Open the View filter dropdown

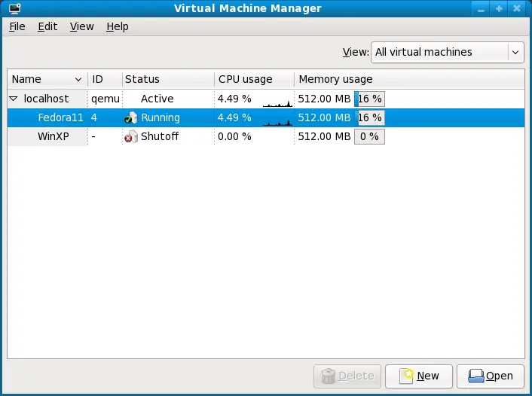(448, 52)
